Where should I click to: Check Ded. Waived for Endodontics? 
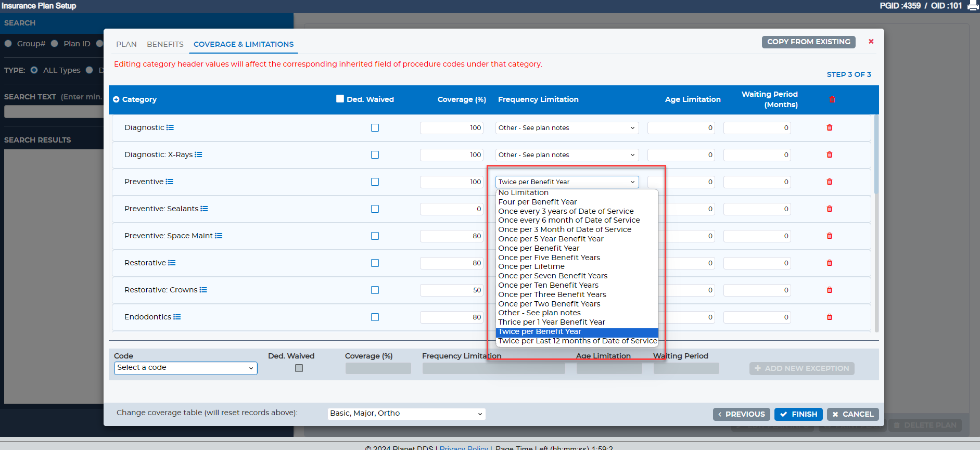375,317
